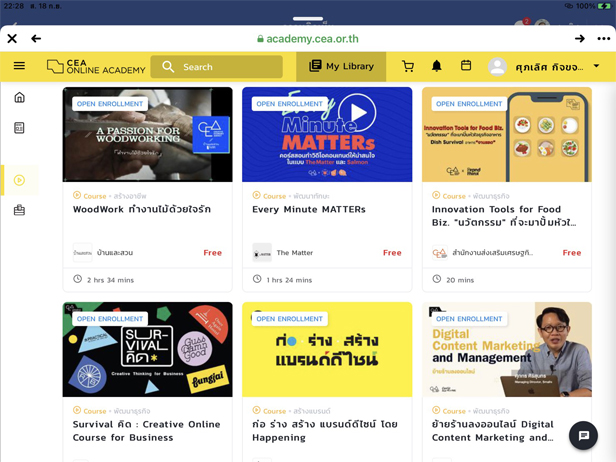
Task: Open the hamburger menu
Action: tap(19, 66)
